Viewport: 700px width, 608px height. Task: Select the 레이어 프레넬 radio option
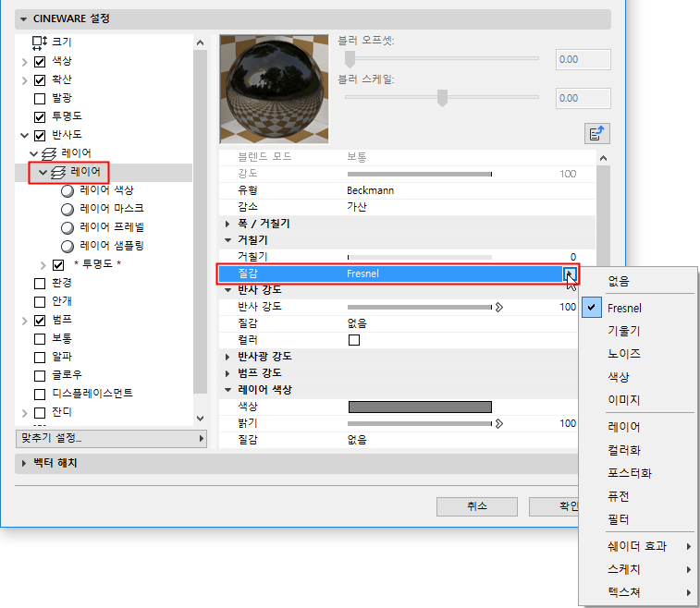(68, 228)
